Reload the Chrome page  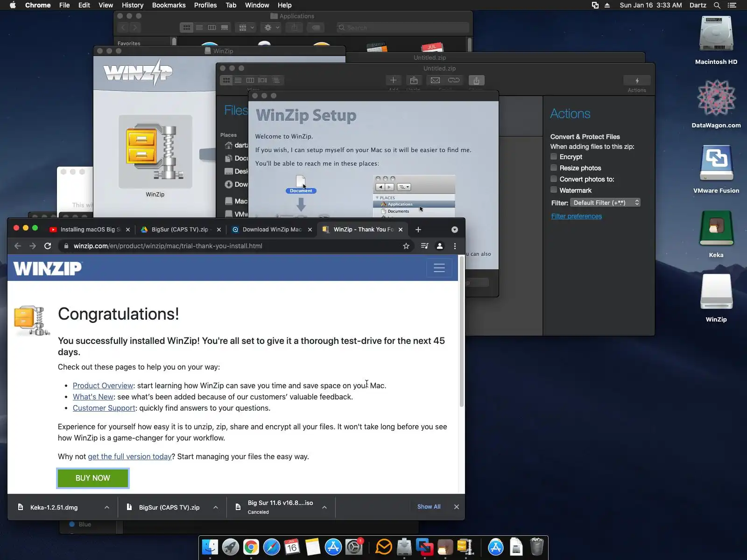click(48, 246)
